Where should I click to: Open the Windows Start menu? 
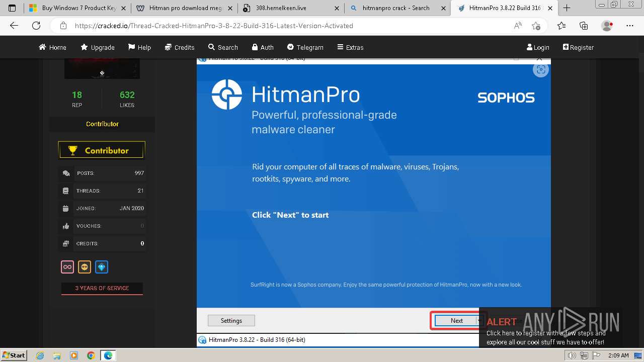(14, 355)
